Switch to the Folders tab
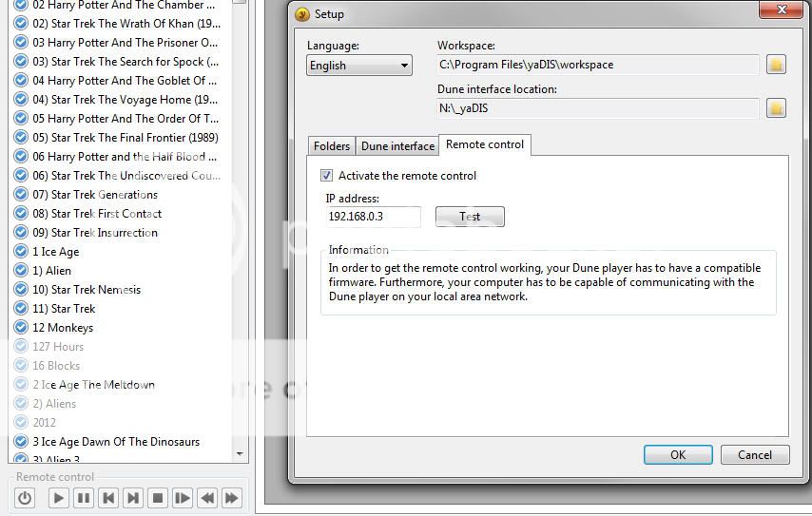Image resolution: width=812 pixels, height=516 pixels. (x=332, y=146)
